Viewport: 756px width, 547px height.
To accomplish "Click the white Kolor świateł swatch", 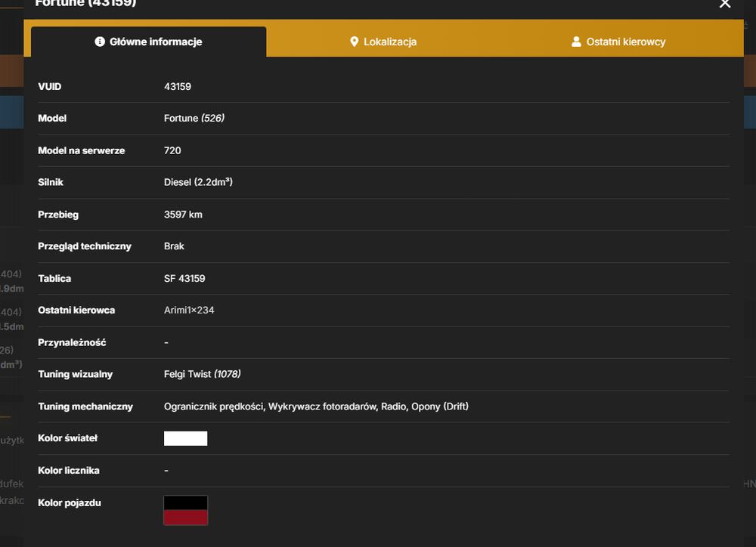I will point(186,438).
